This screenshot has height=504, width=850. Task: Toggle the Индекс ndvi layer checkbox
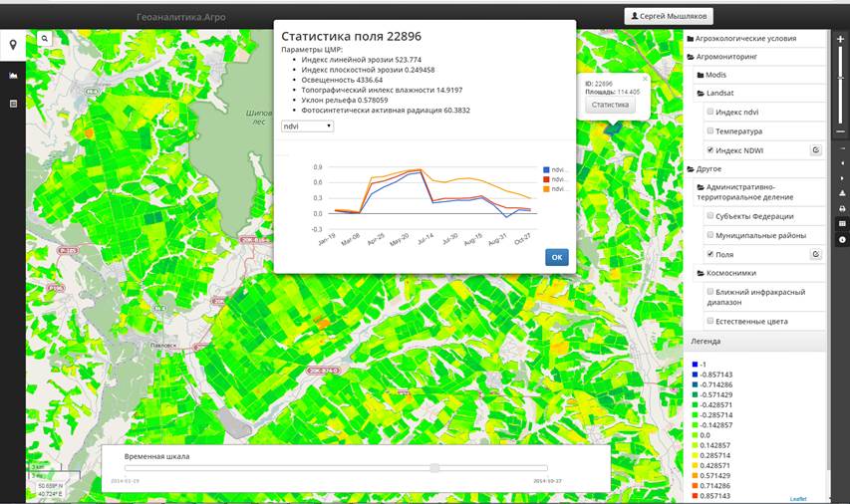click(710, 112)
